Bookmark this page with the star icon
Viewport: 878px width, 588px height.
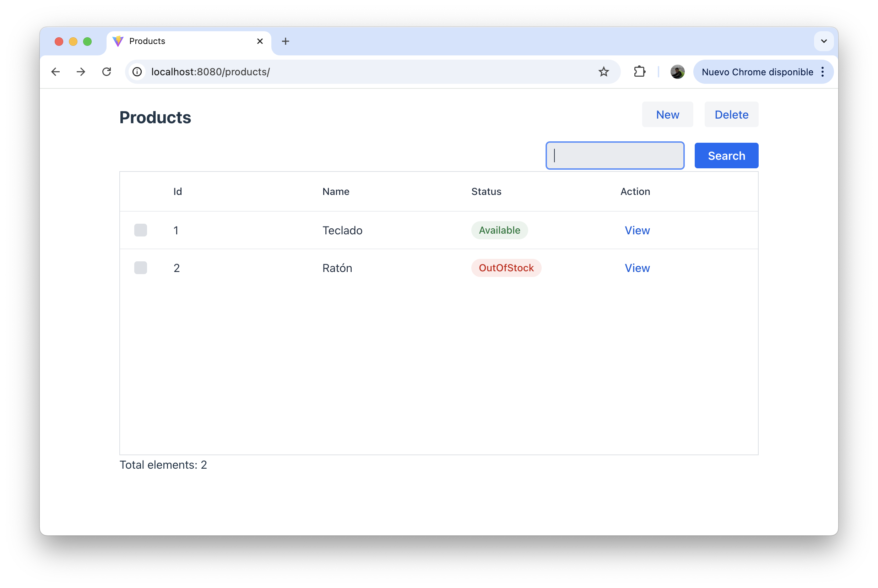click(603, 72)
